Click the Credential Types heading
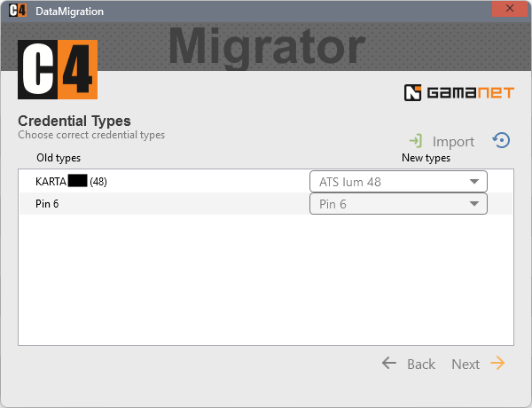 [74, 121]
